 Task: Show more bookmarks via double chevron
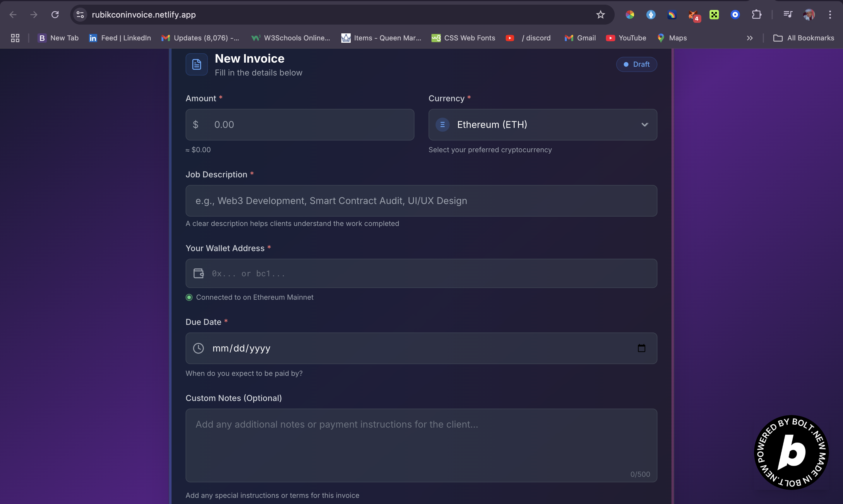click(750, 38)
